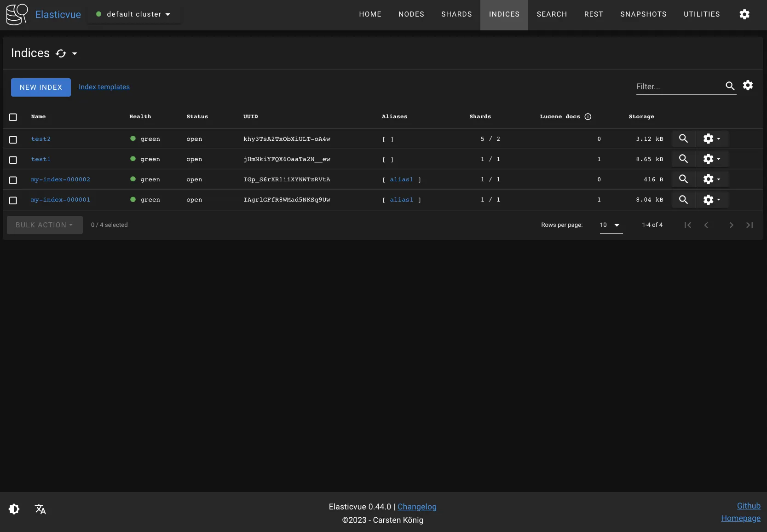Viewport: 767px width, 532px height.
Task: Show Lucene docs info icon
Action: coord(588,116)
